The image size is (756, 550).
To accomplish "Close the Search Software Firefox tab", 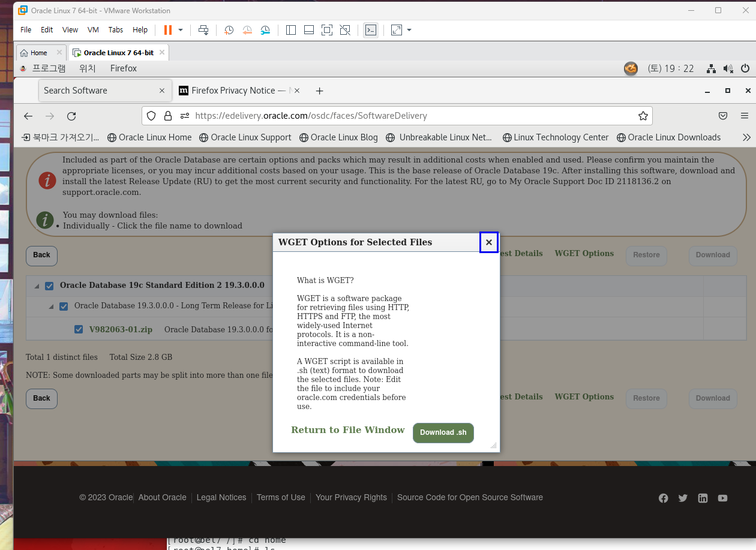I will click(x=162, y=91).
